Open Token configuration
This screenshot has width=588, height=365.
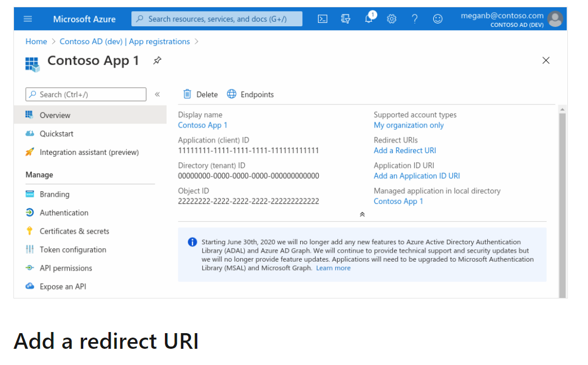pos(73,249)
